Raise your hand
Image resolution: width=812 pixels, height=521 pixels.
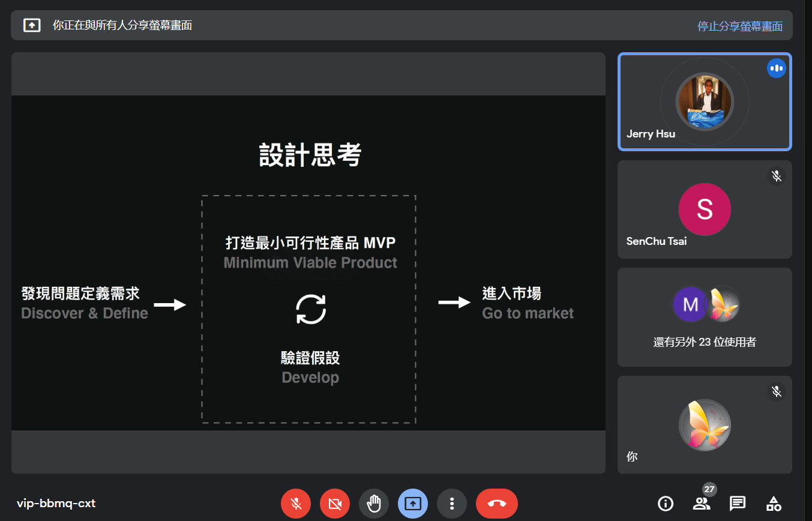pyautogui.click(x=374, y=504)
